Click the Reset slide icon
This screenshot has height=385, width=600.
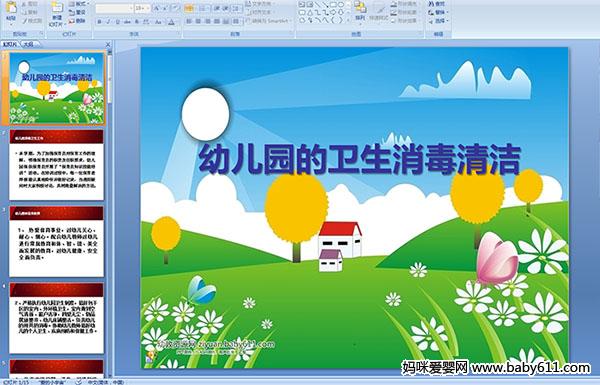pos(78,12)
